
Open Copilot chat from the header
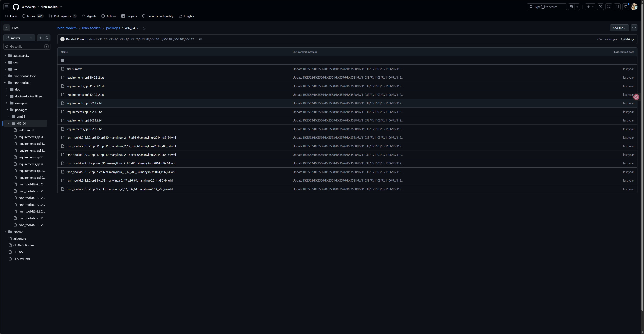point(571,7)
